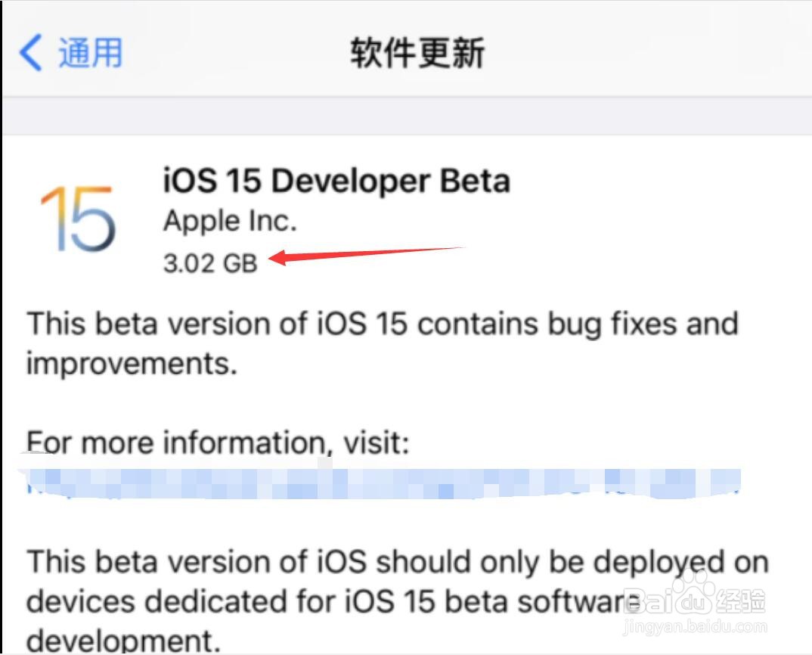Click the "For more information, visit:" text
812x655 pixels.
218,441
